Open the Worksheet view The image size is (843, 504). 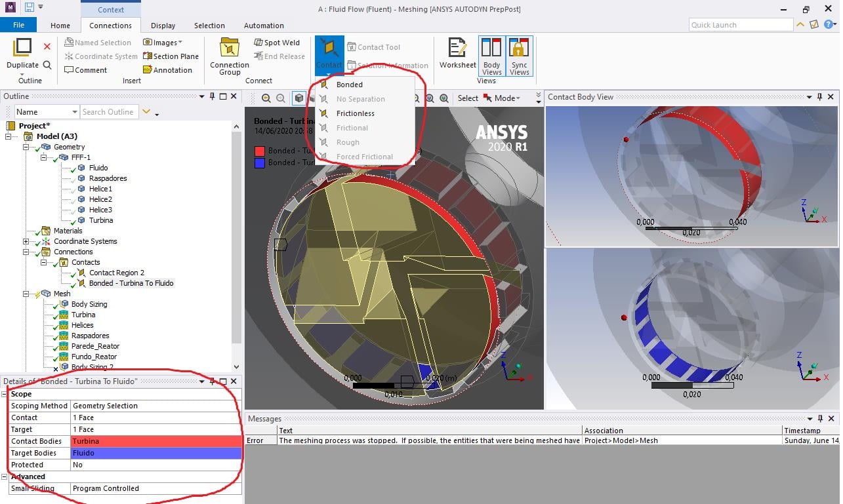coord(458,54)
